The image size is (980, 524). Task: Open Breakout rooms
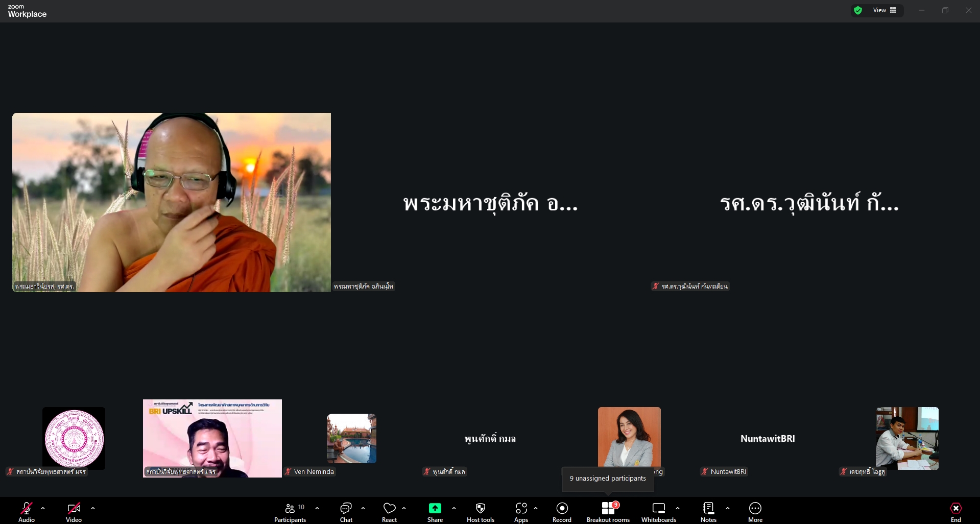click(x=608, y=511)
